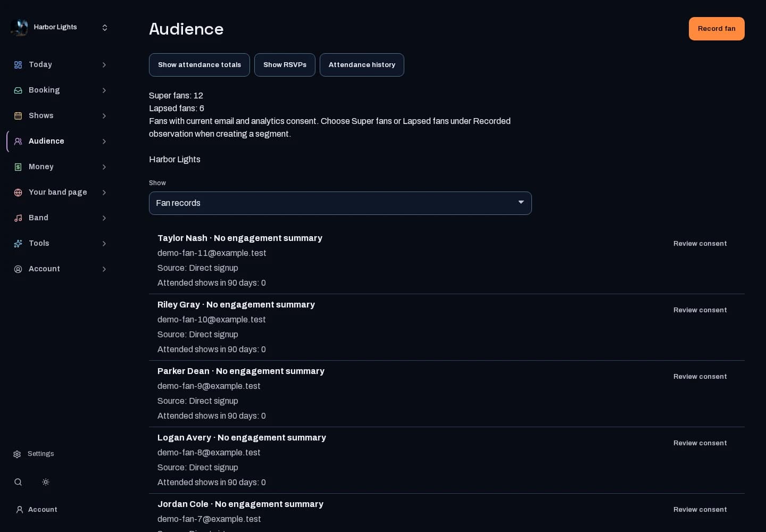Open Settings via the gear icon
The image size is (766, 532).
coord(17,454)
